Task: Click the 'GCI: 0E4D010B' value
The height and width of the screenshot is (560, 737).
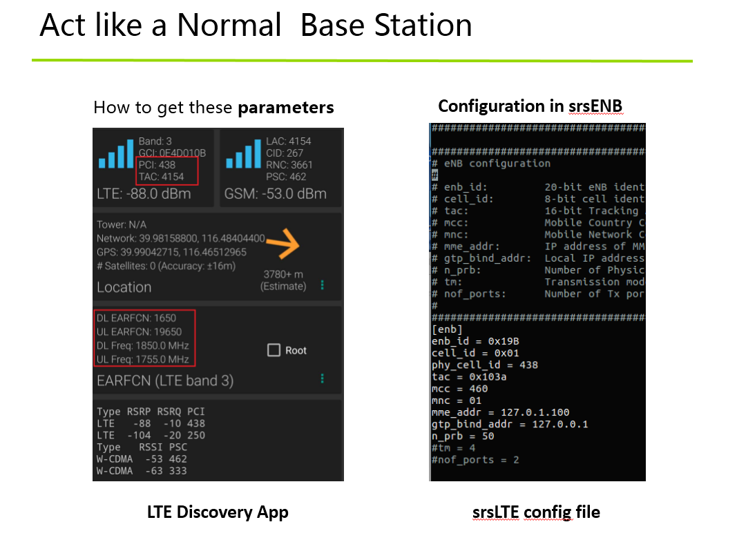Action: pyautogui.click(x=172, y=153)
